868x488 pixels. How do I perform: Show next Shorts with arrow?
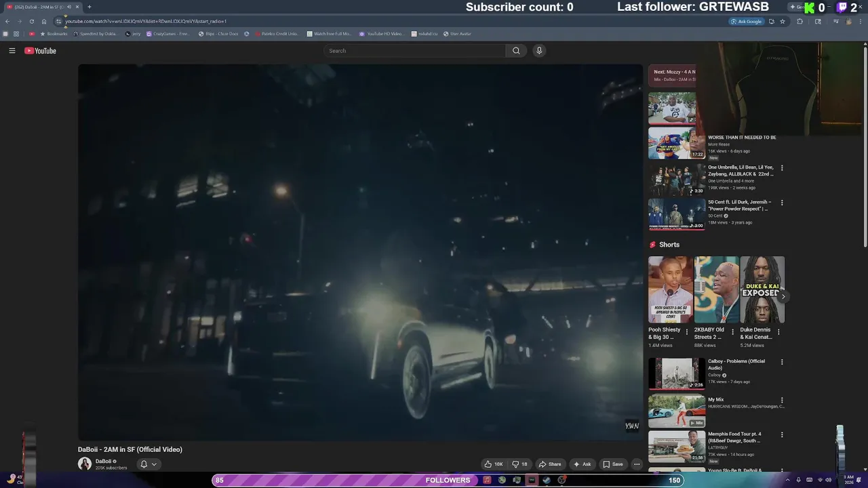tap(783, 296)
